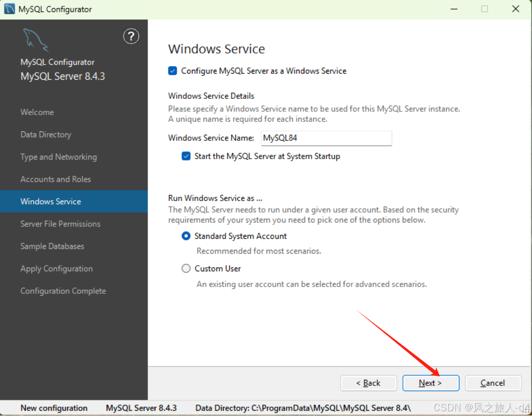The width and height of the screenshot is (532, 417).
Task: Click 'MySQL Server 8.4.3' in status bar
Action: (x=141, y=408)
